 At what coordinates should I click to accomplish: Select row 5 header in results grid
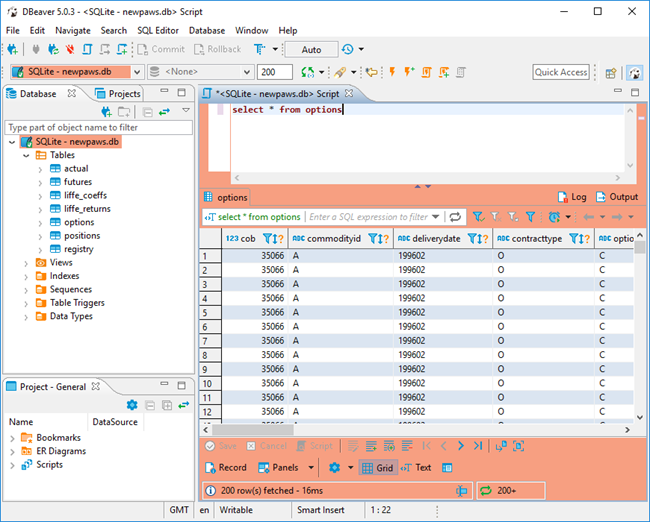210,313
